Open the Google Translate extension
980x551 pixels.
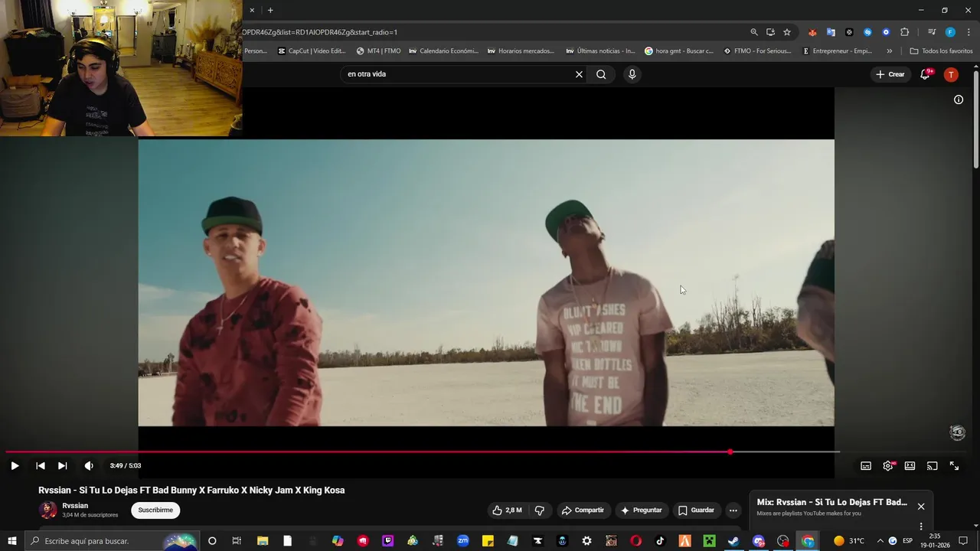tap(831, 32)
